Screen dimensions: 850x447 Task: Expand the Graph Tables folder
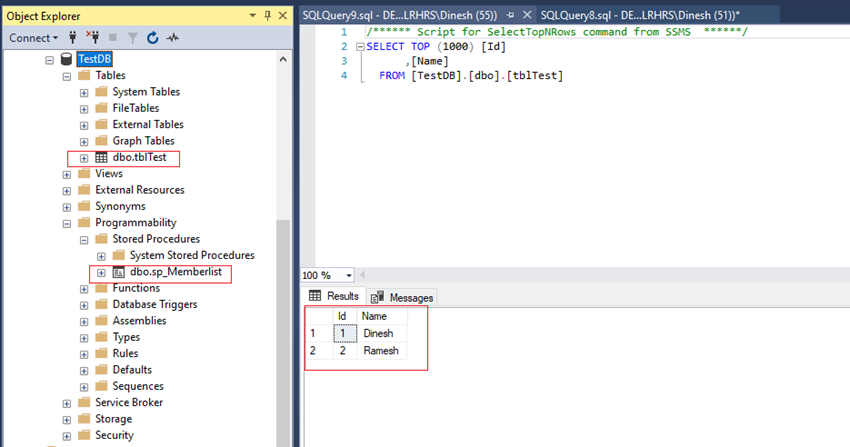(84, 141)
